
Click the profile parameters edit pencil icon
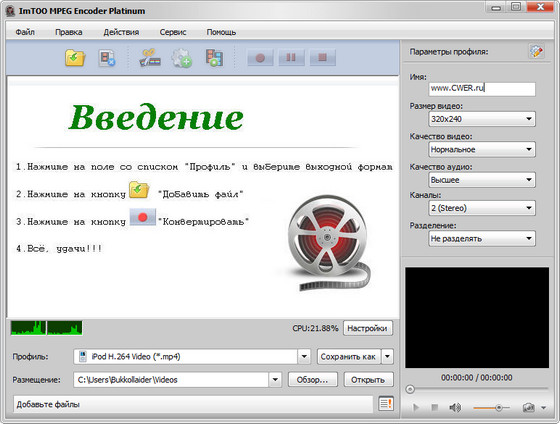(x=536, y=51)
